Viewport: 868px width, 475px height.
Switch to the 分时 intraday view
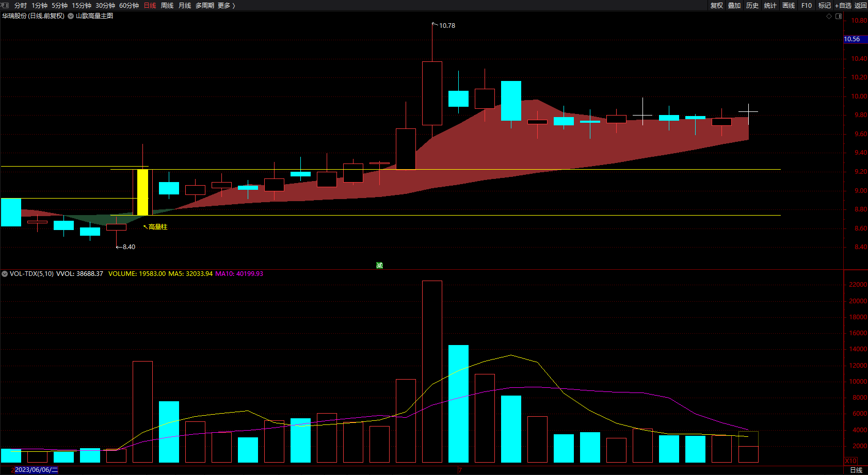pyautogui.click(x=21, y=5)
